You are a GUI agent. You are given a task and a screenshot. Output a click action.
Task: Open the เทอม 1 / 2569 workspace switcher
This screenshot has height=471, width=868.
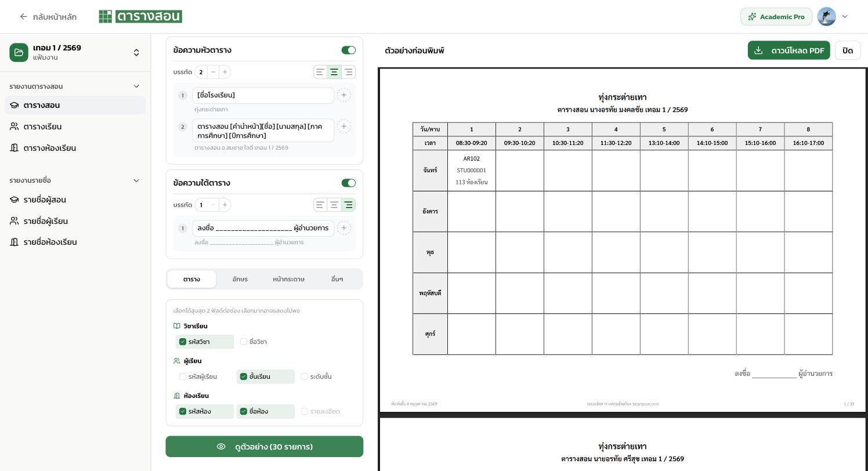pos(136,52)
